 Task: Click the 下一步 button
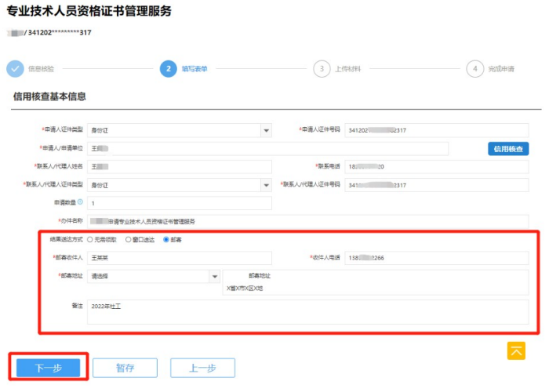[x=47, y=368]
